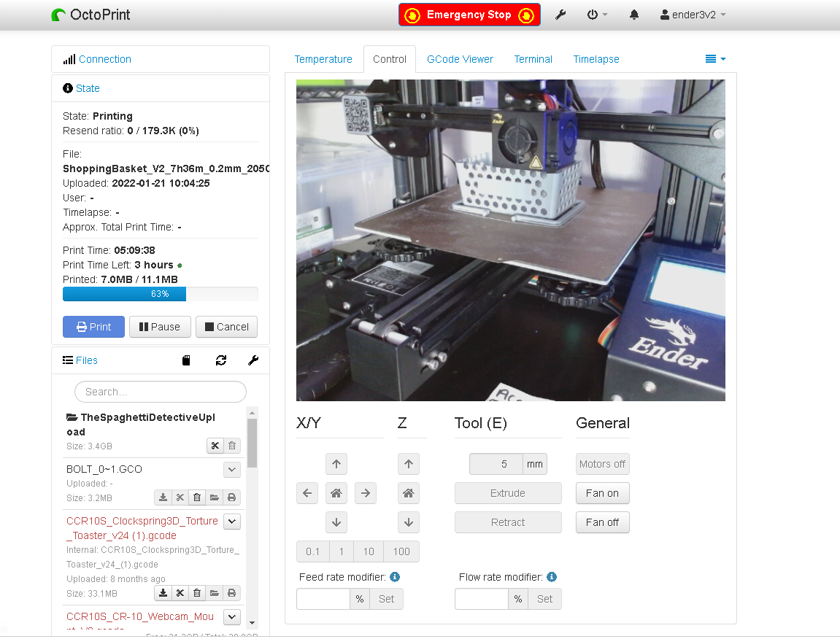Delete TheSpaghettiDetectiveUpload folder

coord(232,446)
